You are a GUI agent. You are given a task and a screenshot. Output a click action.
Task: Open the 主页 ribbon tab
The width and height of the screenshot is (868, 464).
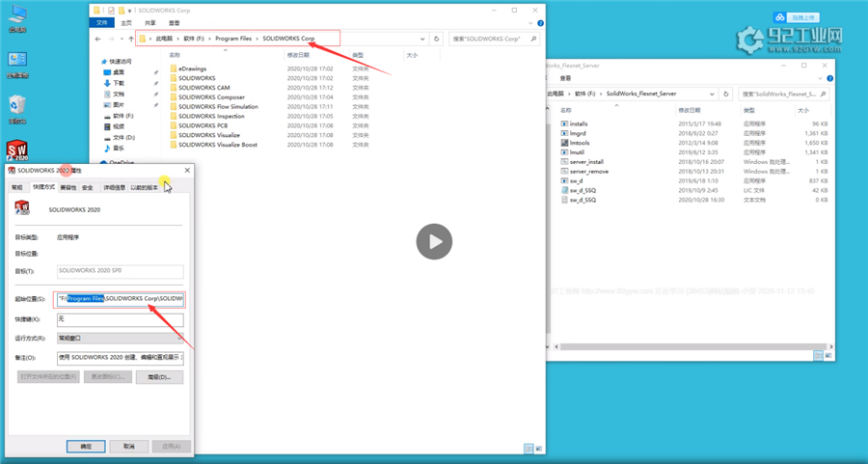click(126, 23)
